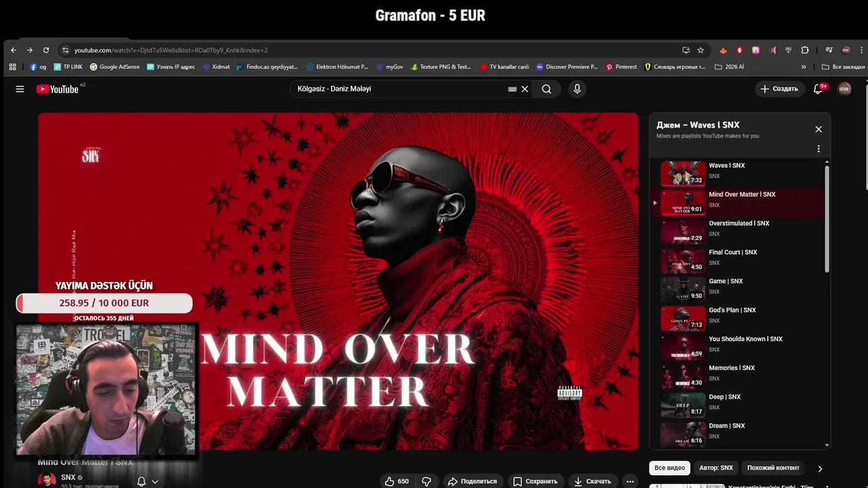Reload the YouTube page
The height and width of the screenshot is (488, 868).
coord(46,50)
